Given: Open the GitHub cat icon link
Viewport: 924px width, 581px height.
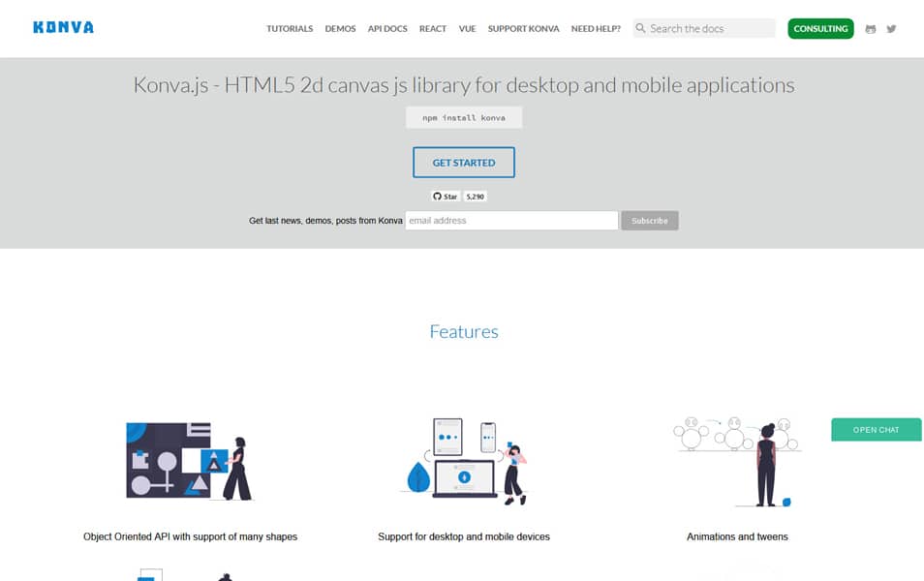Looking at the screenshot, I should [871, 29].
